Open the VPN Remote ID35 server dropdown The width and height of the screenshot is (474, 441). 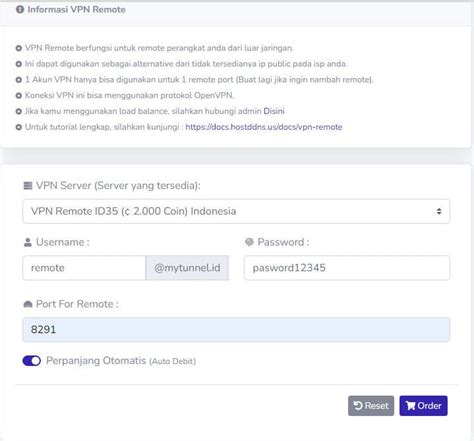click(x=236, y=211)
